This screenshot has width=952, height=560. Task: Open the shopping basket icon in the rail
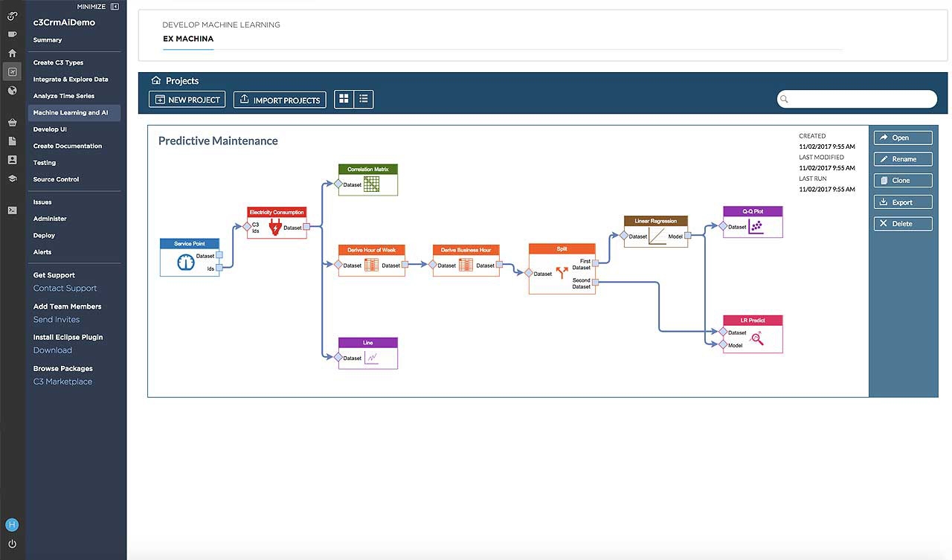point(12,123)
